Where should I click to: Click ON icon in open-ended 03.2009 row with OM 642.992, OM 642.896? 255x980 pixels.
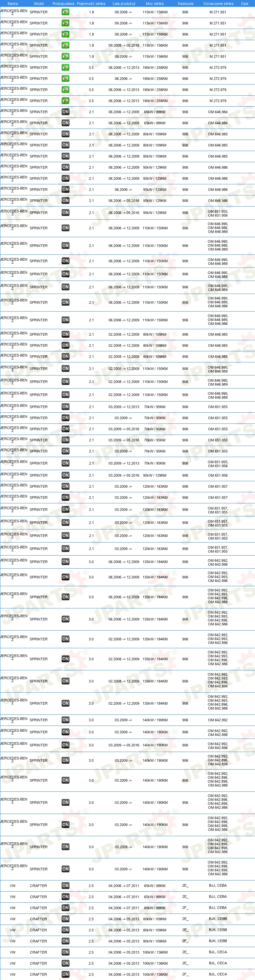tap(65, 732)
